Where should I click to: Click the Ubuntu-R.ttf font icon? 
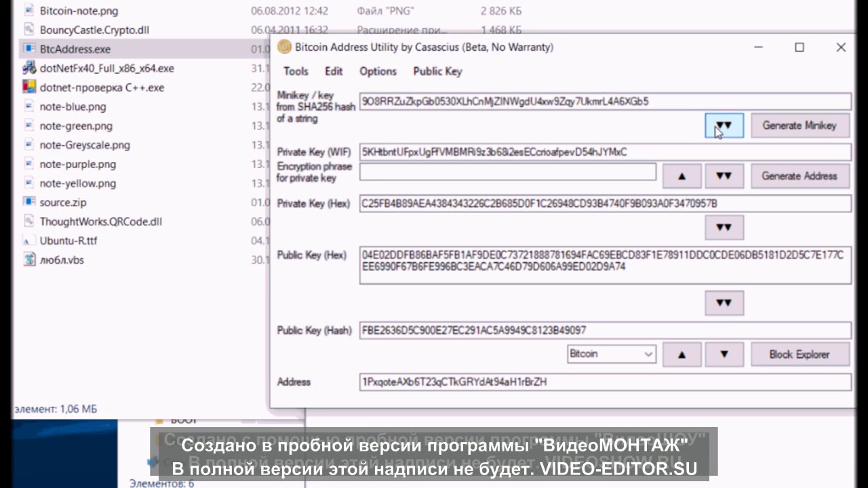29,241
